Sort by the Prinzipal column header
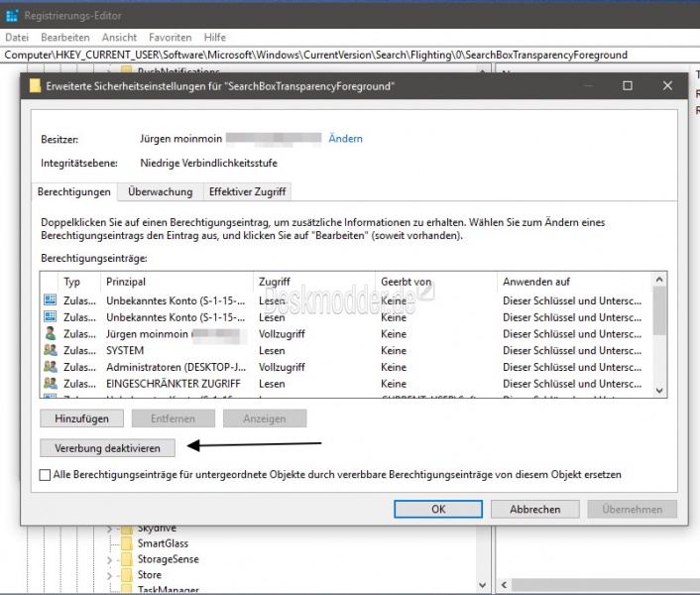The width and height of the screenshot is (700, 595). pyautogui.click(x=176, y=282)
